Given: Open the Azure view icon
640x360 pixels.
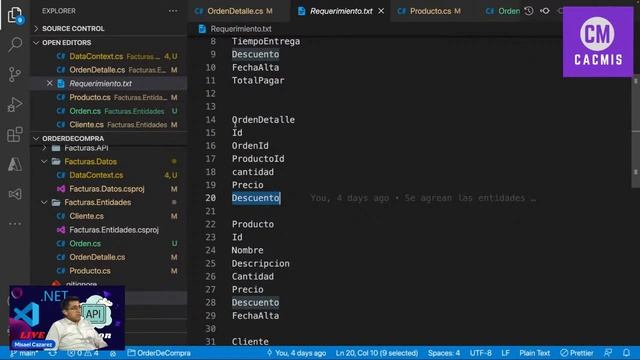Looking at the screenshot, I should click(x=15, y=164).
